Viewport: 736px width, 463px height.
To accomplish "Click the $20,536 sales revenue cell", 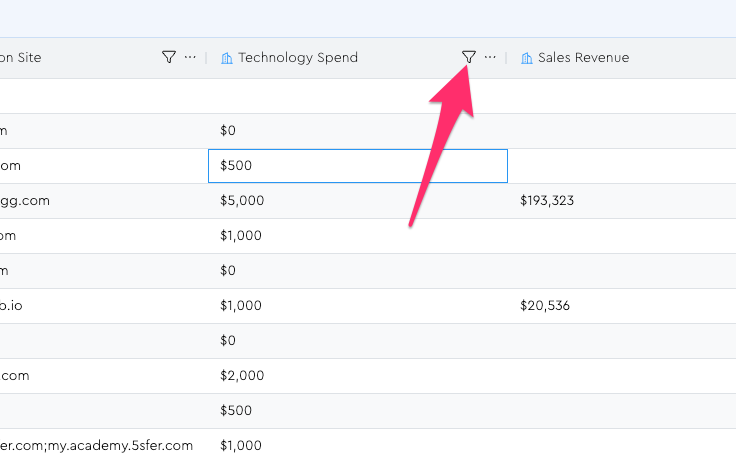I will 544,306.
